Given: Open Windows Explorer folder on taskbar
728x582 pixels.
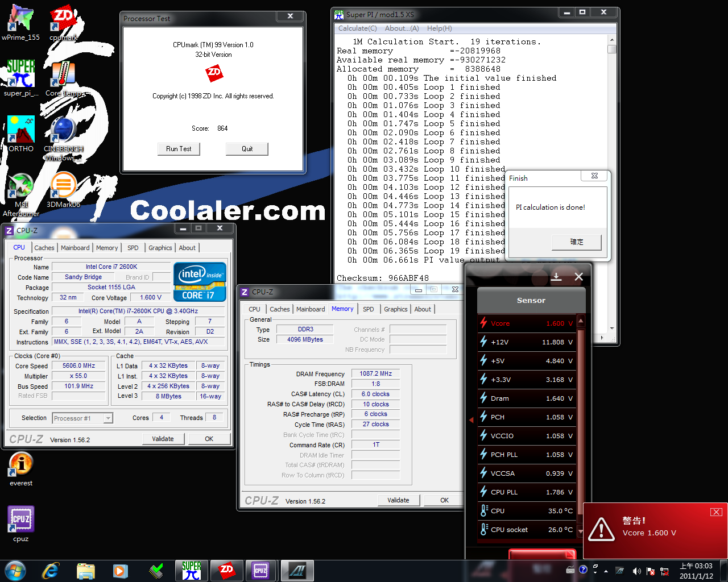Looking at the screenshot, I should point(85,570).
